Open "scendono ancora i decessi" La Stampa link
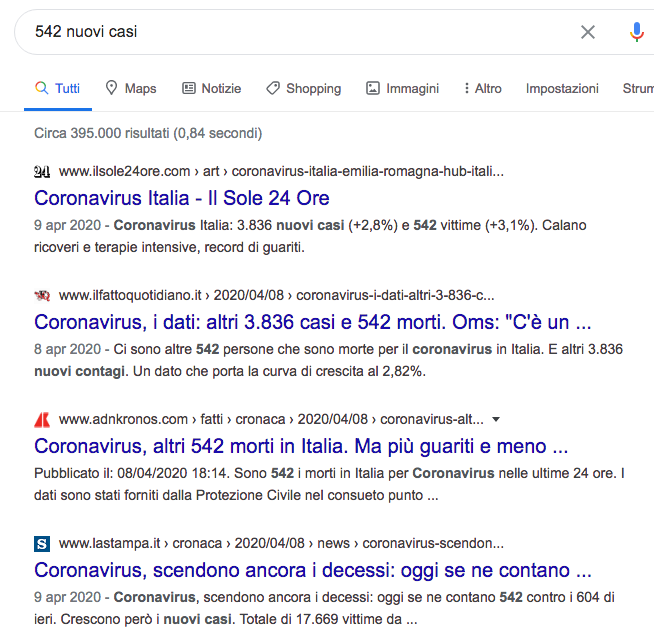654x634 pixels. coord(313,570)
